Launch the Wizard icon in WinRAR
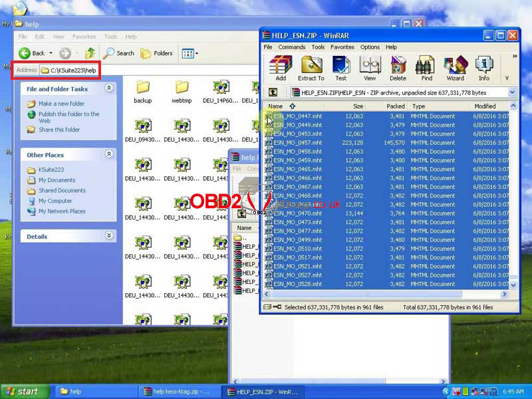Image resolution: width=532 pixels, height=399 pixels. pos(456,68)
